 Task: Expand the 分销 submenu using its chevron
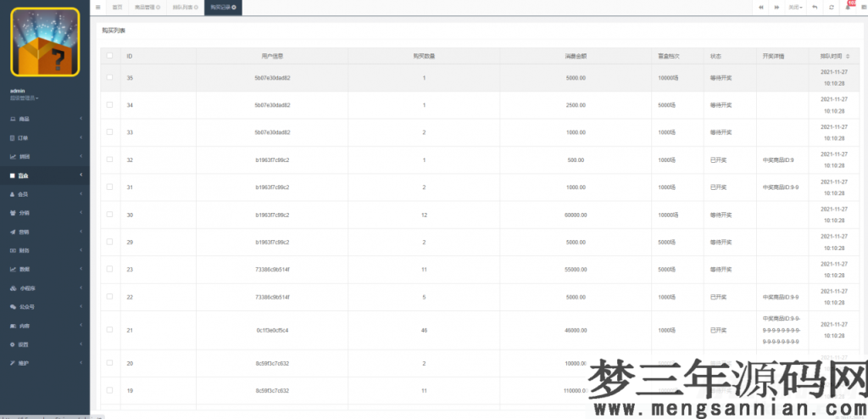[81, 213]
